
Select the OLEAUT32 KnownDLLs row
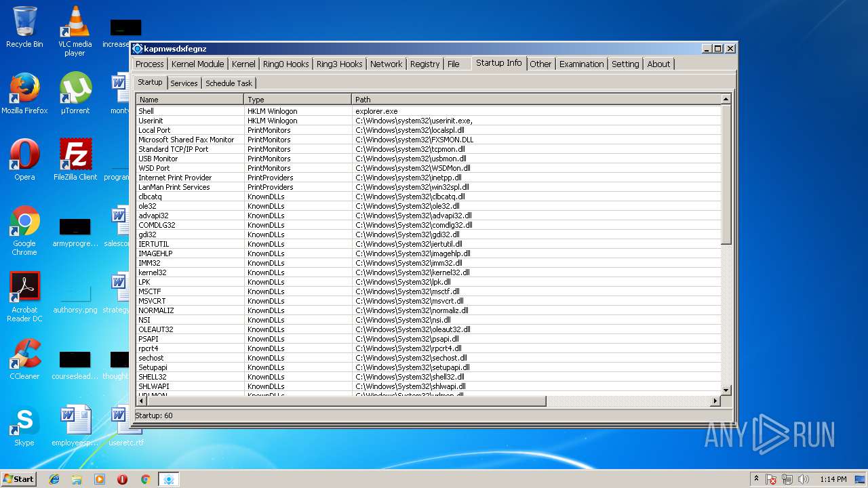pyautogui.click(x=428, y=329)
